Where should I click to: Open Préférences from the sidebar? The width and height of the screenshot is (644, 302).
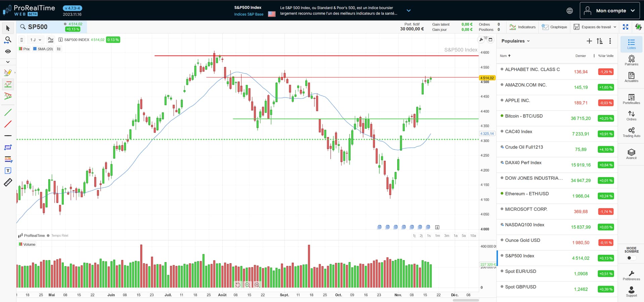(x=631, y=276)
